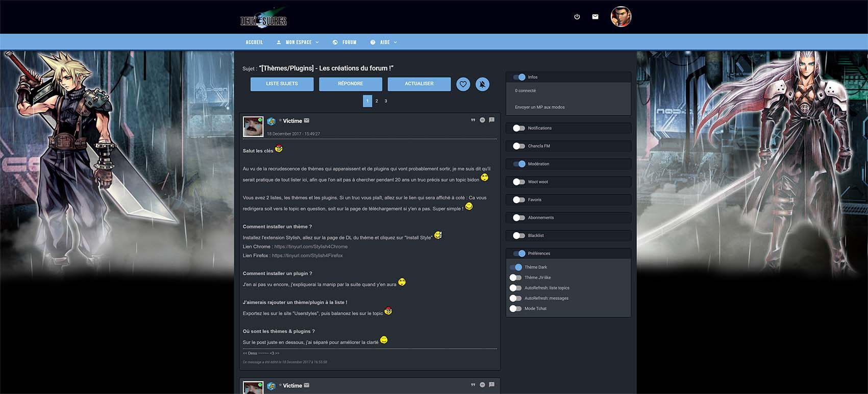Toggle the Modération panel switch
868x394 pixels.
pos(519,164)
